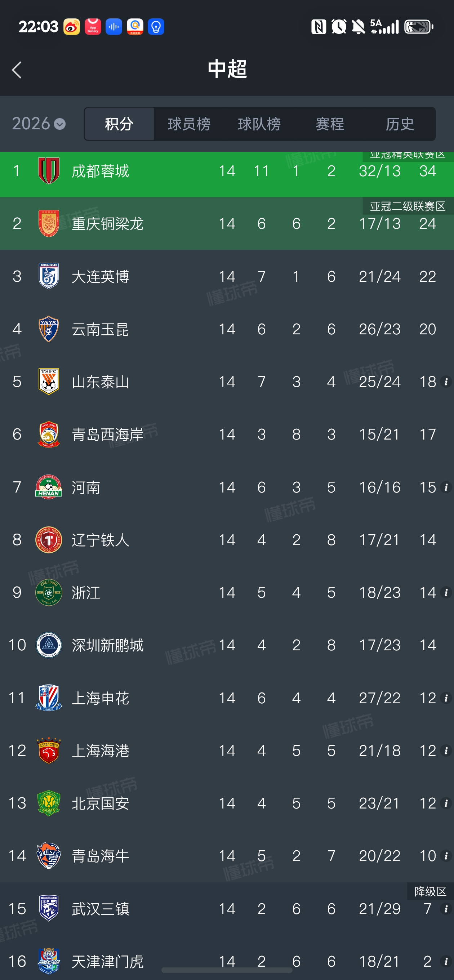The width and height of the screenshot is (454, 980).
Task: Tap the 云南玉昆 club crest
Action: 49,329
